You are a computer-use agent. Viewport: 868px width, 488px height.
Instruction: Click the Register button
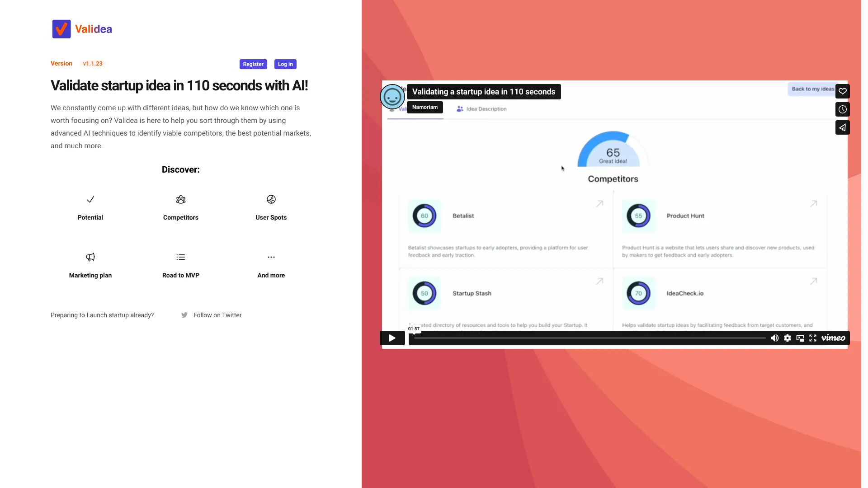click(253, 64)
